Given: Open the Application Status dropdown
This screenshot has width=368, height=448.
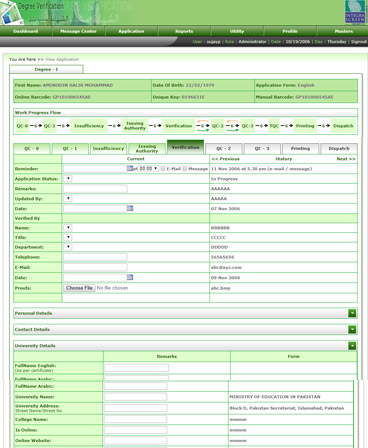Looking at the screenshot, I should 68,178.
